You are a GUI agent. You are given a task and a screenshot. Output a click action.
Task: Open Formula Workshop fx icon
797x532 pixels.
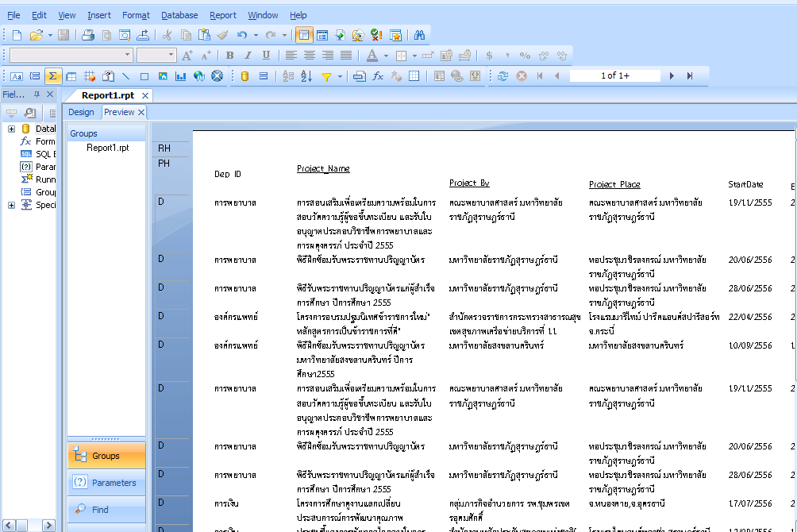[378, 76]
